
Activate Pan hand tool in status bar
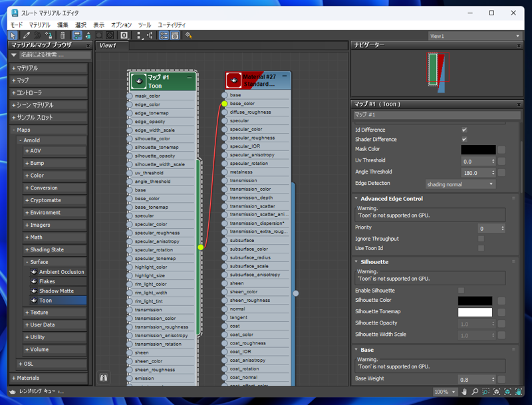tap(464, 392)
